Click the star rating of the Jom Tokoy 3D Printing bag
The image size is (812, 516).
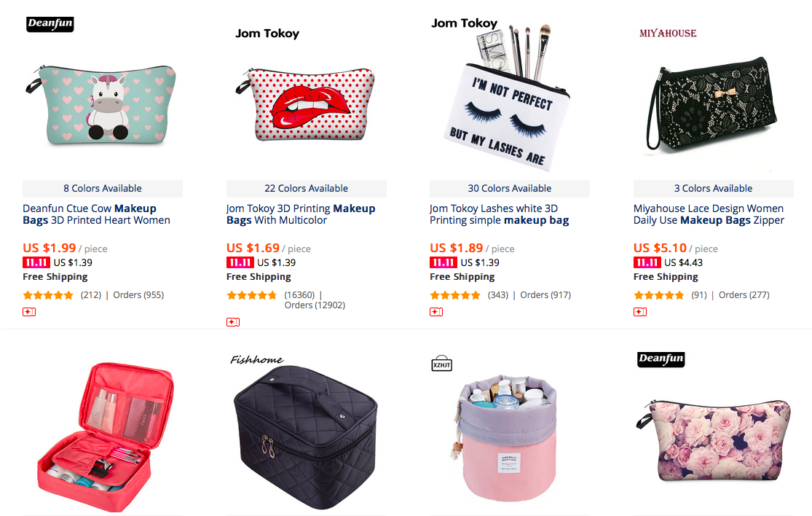pos(252,295)
